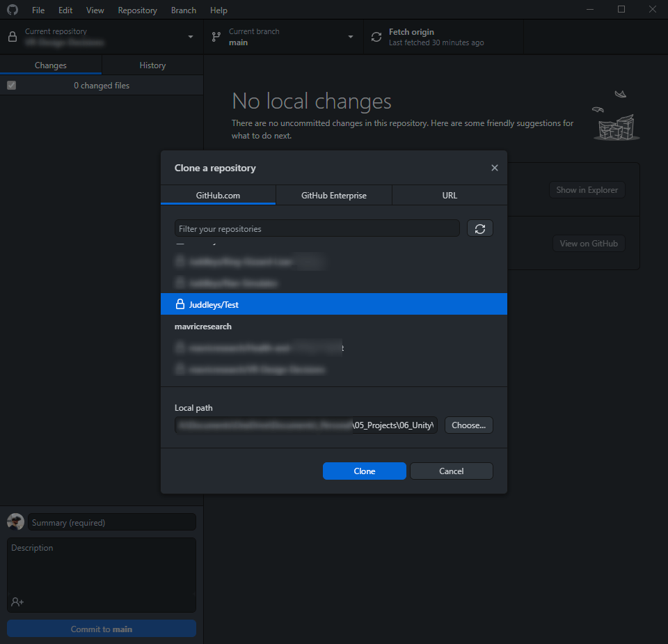Viewport: 668px width, 644px height.
Task: Toggle the changed files select-all checkbox
Action: (11, 86)
